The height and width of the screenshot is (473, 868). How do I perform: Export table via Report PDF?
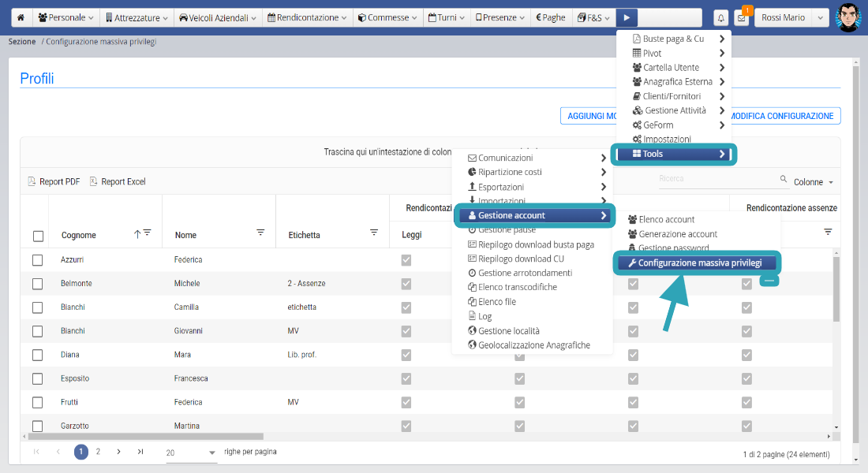tap(54, 182)
